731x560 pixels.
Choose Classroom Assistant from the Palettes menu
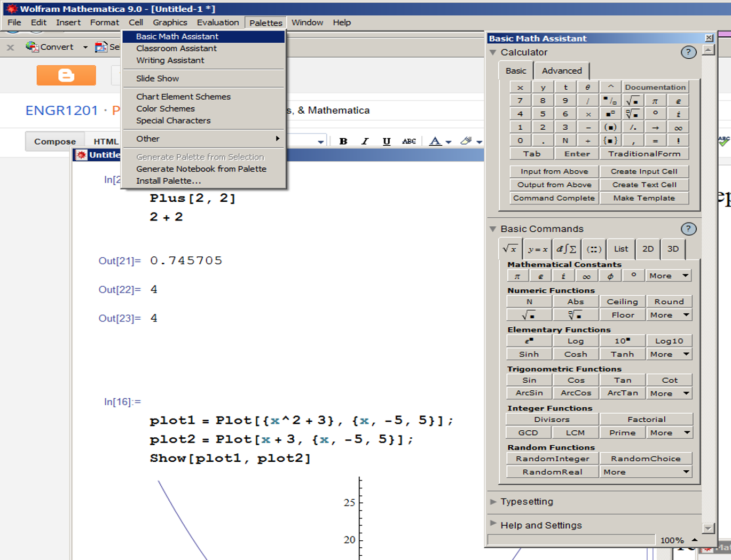click(x=203, y=49)
